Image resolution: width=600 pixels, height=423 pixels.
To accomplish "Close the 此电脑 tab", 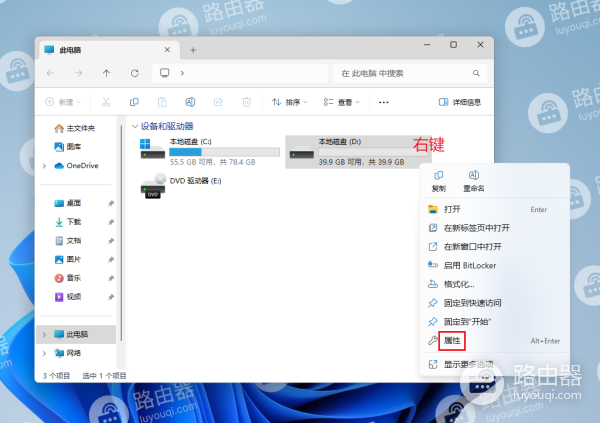I will (x=167, y=50).
